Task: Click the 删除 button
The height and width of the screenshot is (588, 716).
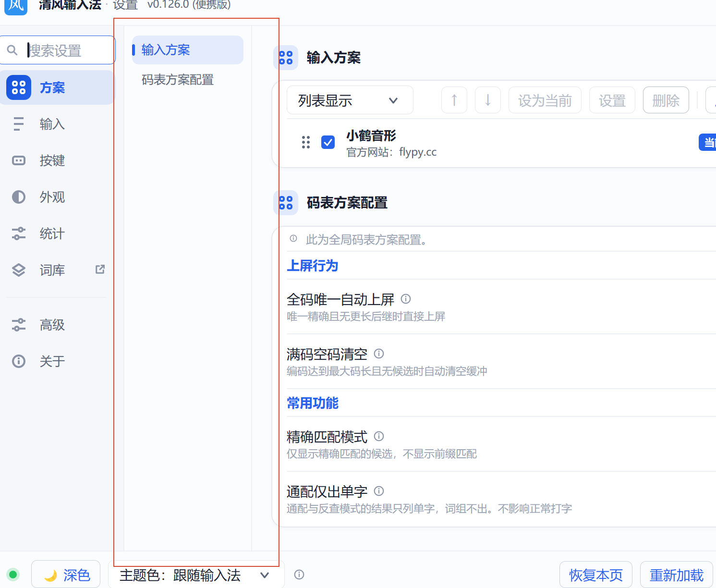Action: coord(666,100)
